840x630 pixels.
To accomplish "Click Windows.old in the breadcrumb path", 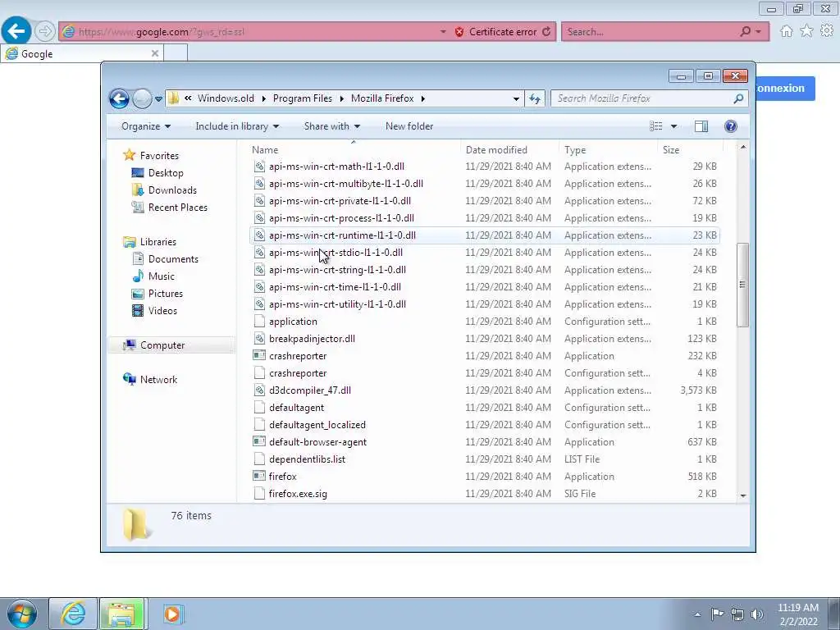I will click(226, 98).
